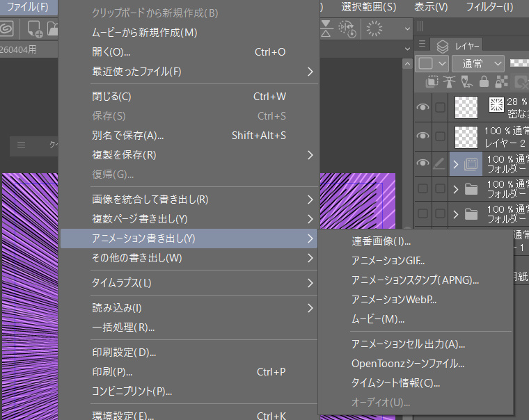Open the フィルター(I) menu
529x420 pixels.
point(489,7)
